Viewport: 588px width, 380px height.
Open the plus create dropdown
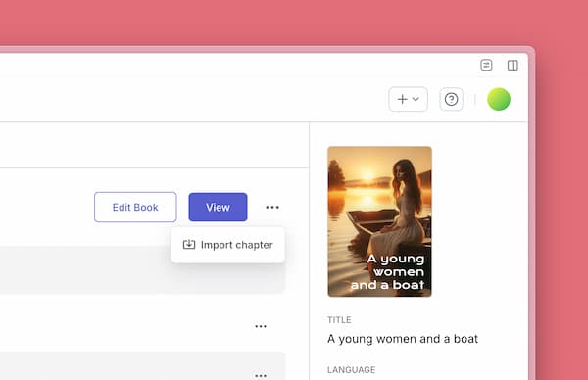coord(408,99)
